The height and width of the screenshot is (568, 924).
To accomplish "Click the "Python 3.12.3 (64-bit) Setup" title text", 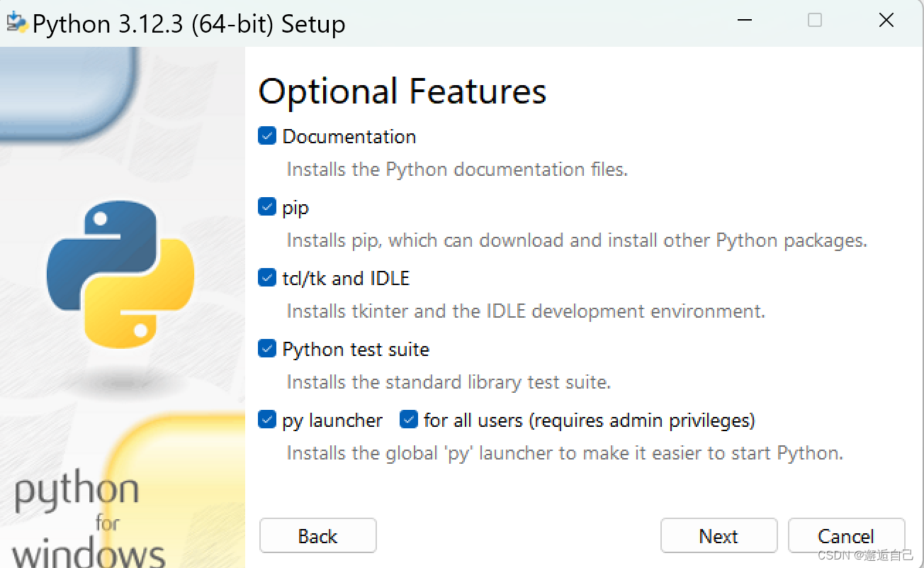I will pos(189,24).
